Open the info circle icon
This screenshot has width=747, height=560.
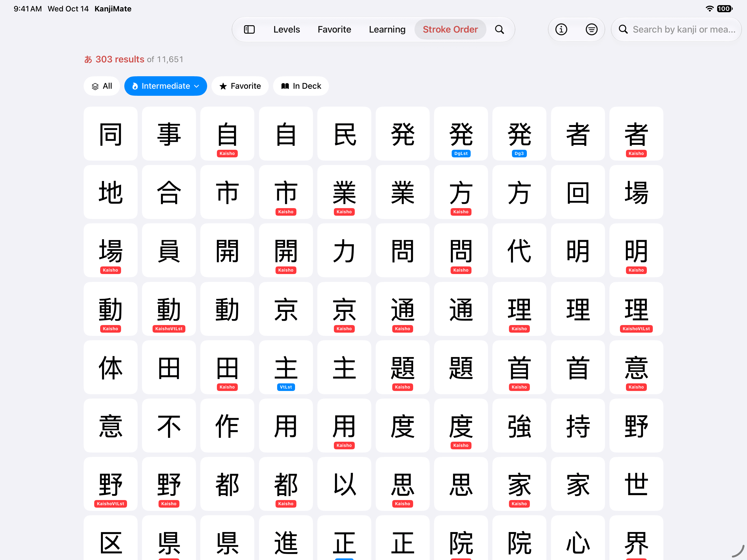pos(561,29)
